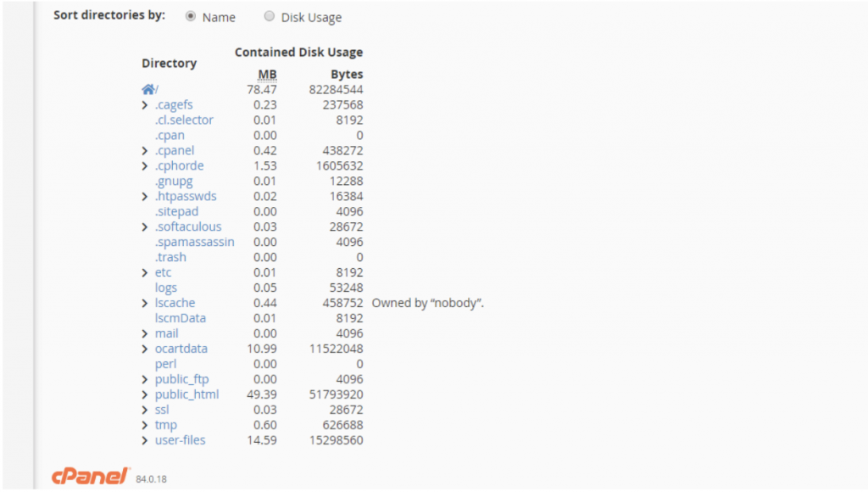Expand the .cphorde directory

145,165
